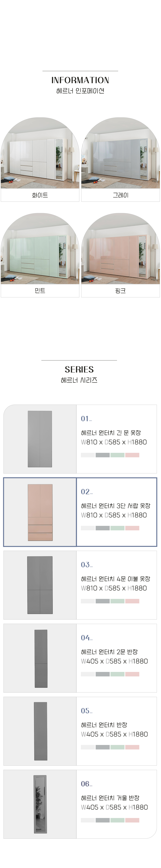Select the 화이트 wardrobe color thumbnail
This screenshot has height=868, width=161.
40,153
